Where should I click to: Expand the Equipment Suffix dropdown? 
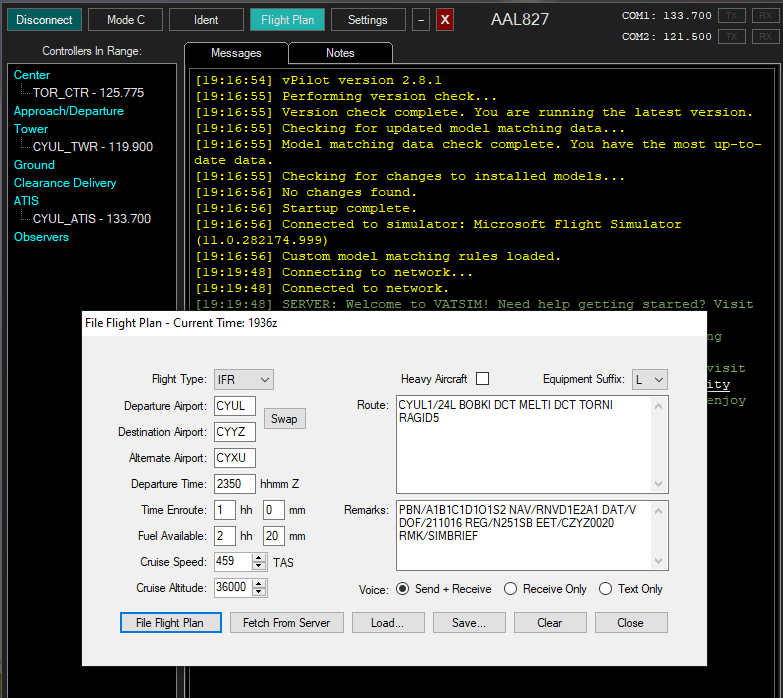[x=649, y=379]
